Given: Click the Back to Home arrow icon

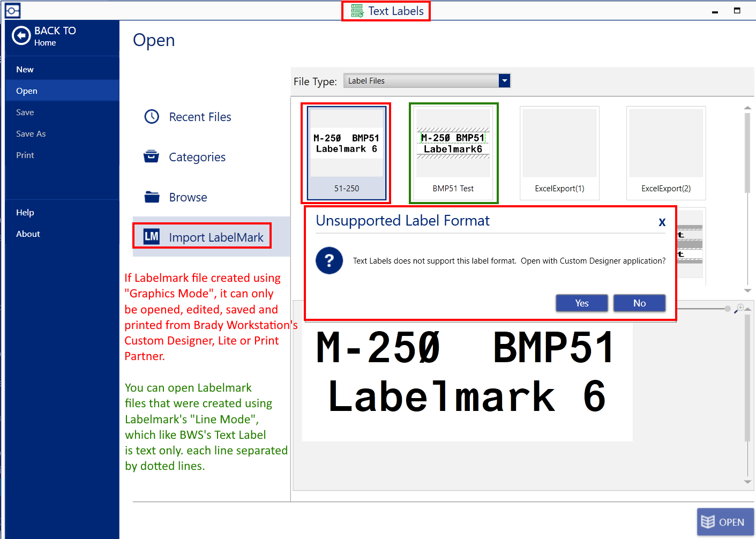Looking at the screenshot, I should coord(21,36).
